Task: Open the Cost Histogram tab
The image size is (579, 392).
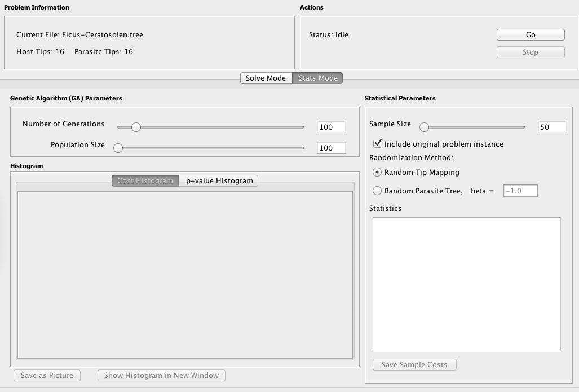Action: (145, 181)
